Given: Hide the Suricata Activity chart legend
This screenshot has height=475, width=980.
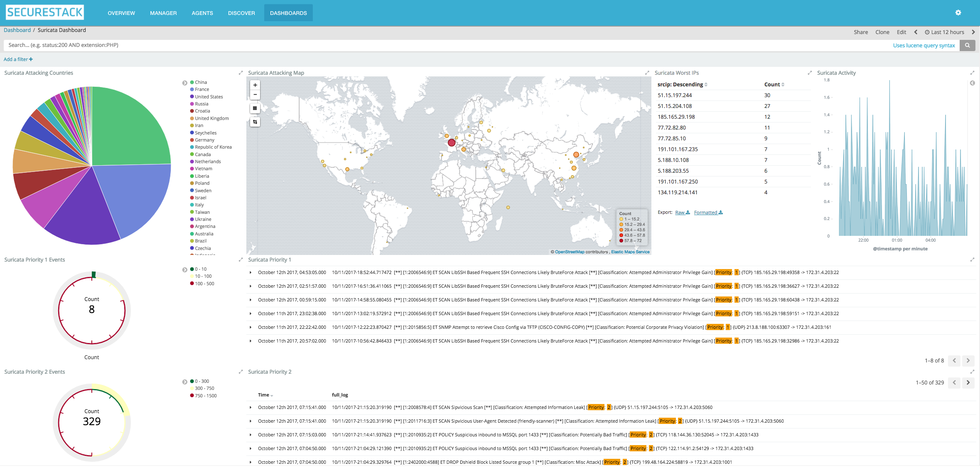Looking at the screenshot, I should pos(972,83).
